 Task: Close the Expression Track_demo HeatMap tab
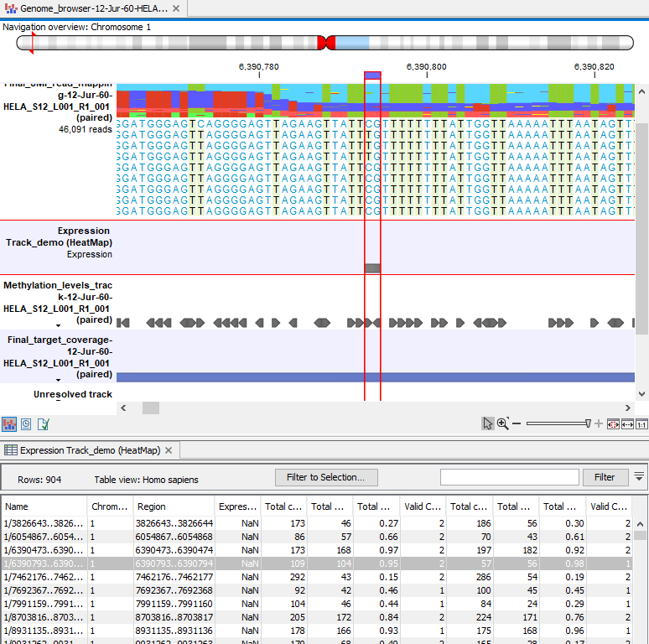[x=168, y=450]
